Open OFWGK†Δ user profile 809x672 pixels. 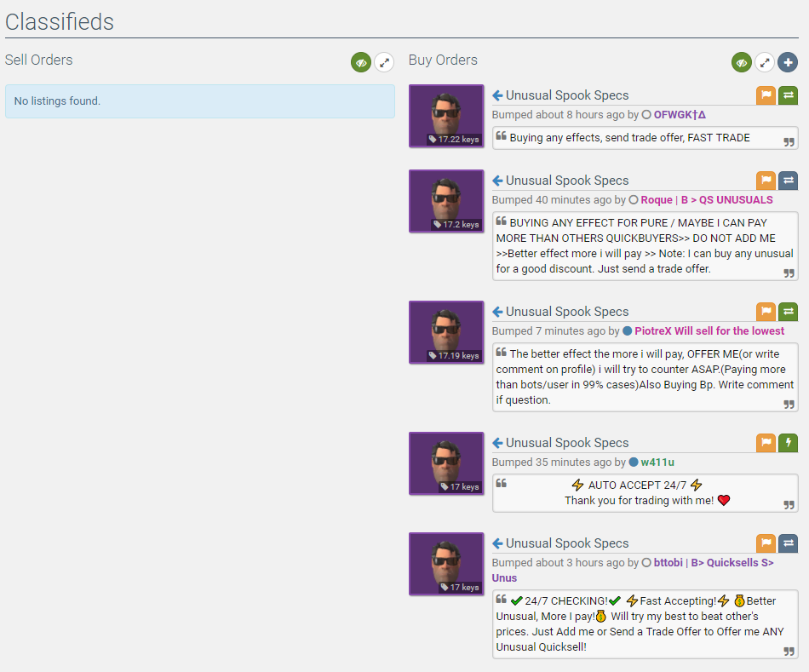680,115
